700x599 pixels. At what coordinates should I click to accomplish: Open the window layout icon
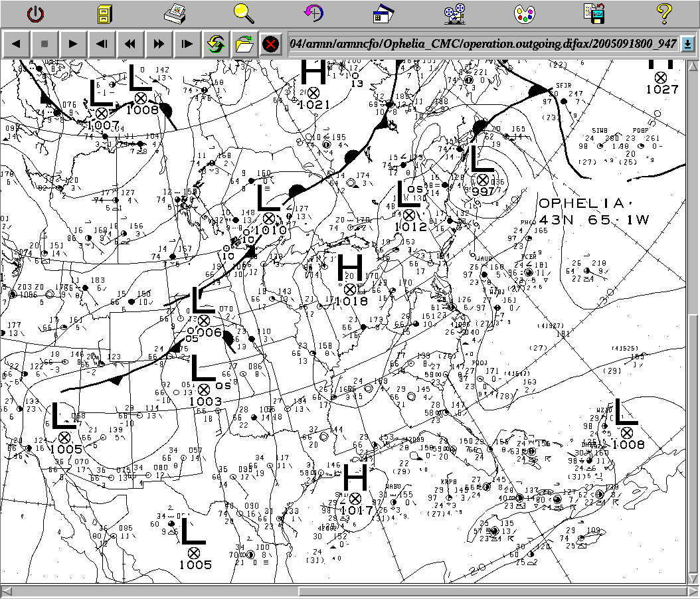[x=383, y=13]
